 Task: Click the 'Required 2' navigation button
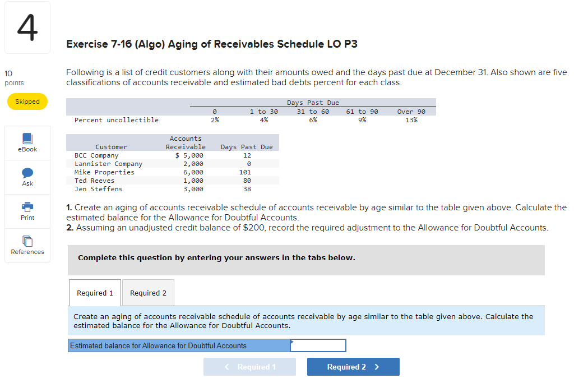[x=353, y=367]
